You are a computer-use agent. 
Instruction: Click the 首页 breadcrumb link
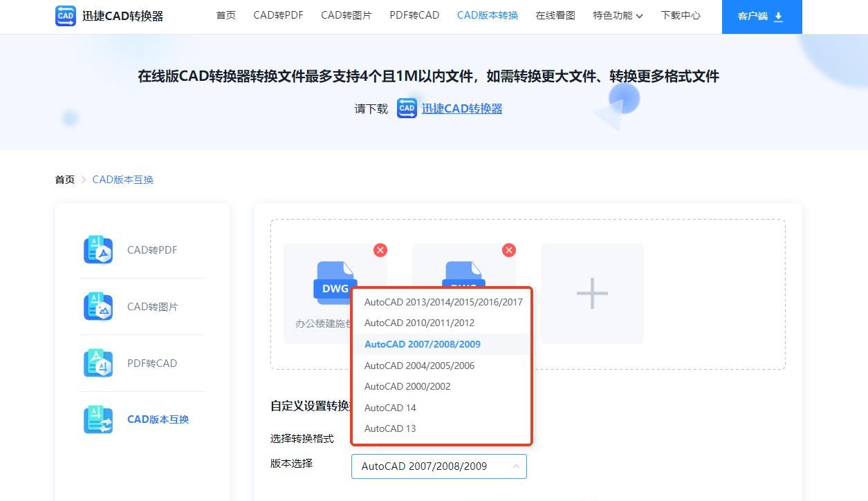(64, 179)
